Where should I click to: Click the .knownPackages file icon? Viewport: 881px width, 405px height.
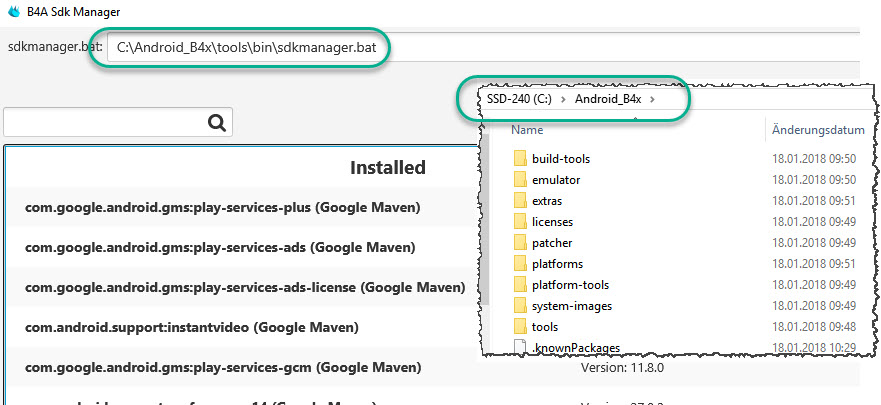pos(520,347)
